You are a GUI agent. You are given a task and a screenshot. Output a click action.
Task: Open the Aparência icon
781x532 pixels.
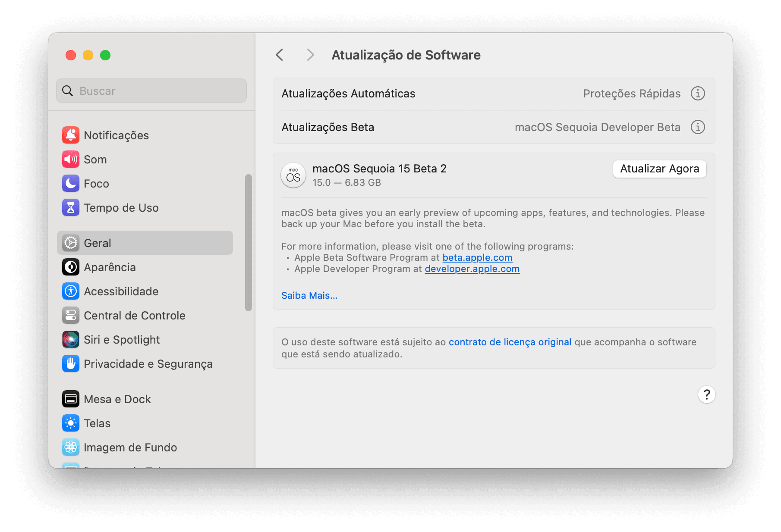71,267
